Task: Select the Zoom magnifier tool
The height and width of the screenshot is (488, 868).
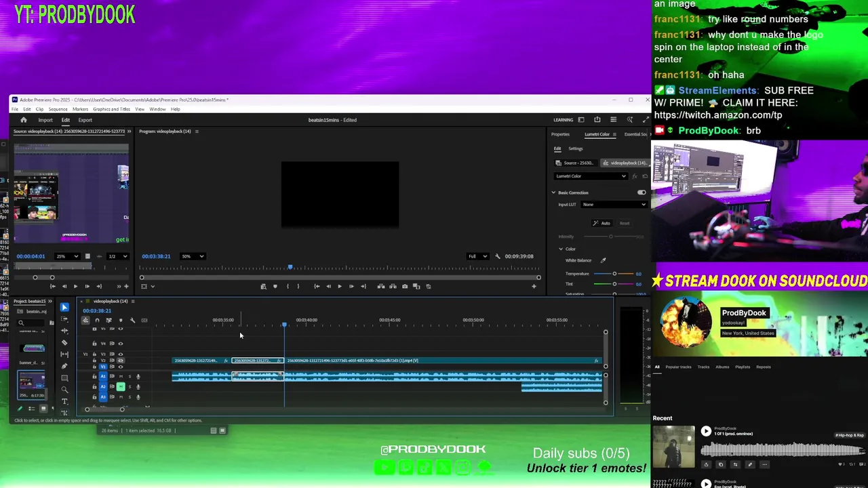Action: pos(64,390)
